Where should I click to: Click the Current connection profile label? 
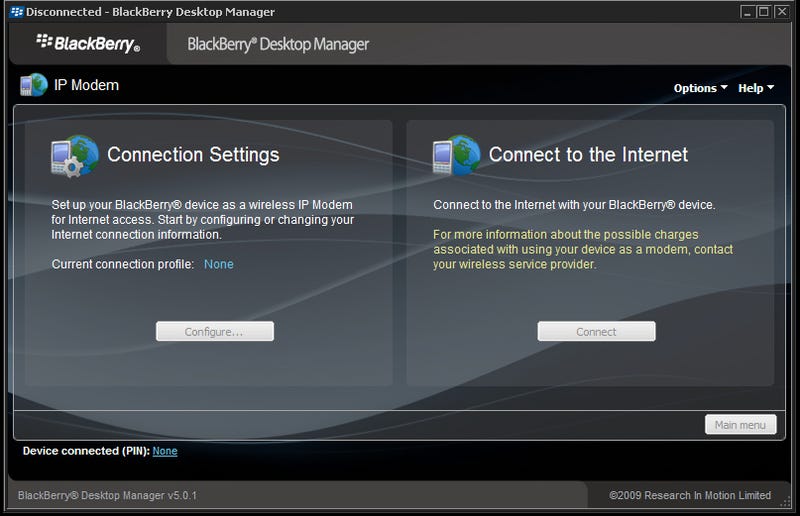(123, 264)
